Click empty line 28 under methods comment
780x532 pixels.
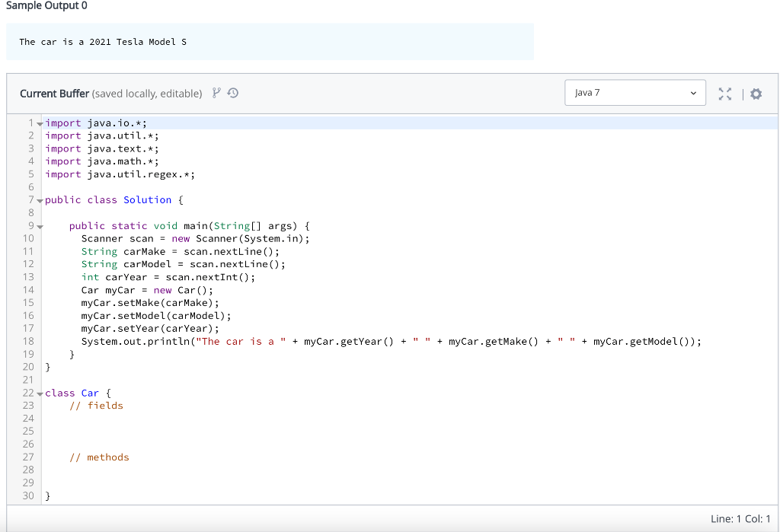(410, 470)
